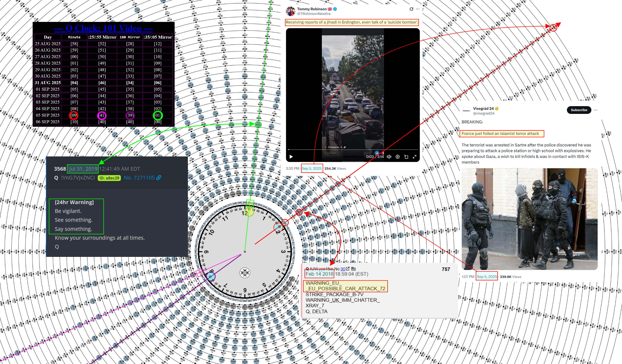
Task: Click the 25 AUG 2025 day cell
Action: [48, 44]
